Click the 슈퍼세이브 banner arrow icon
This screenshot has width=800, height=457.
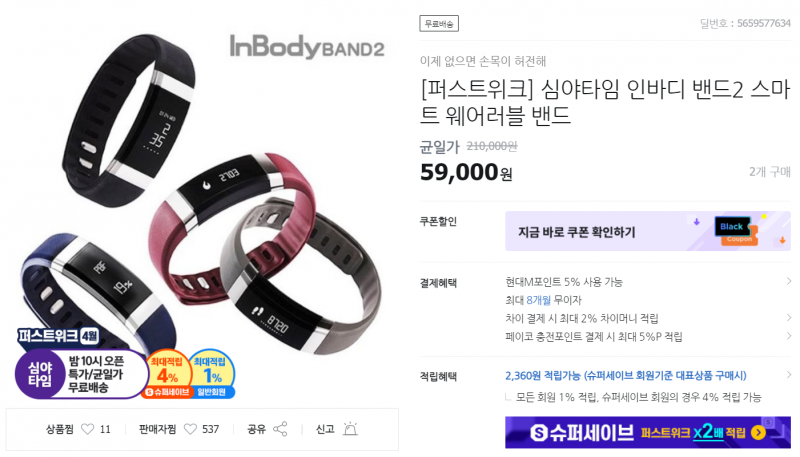coord(758,433)
